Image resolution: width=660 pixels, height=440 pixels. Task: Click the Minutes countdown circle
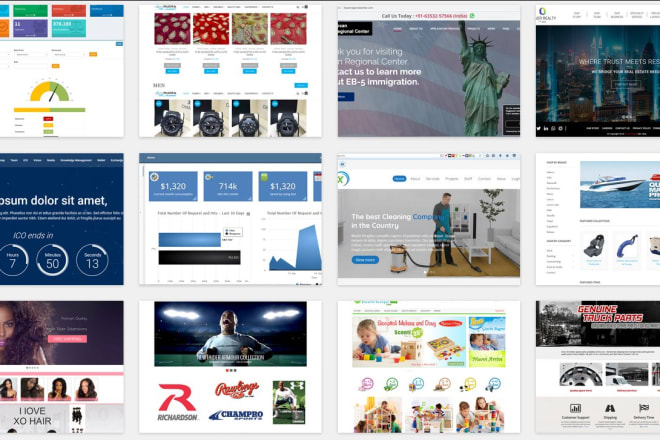[x=52, y=260]
